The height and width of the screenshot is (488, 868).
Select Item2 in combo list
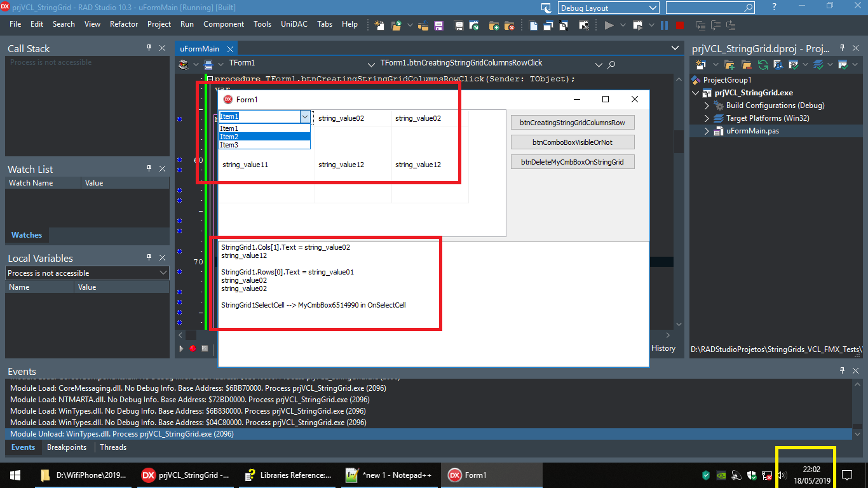coord(264,137)
